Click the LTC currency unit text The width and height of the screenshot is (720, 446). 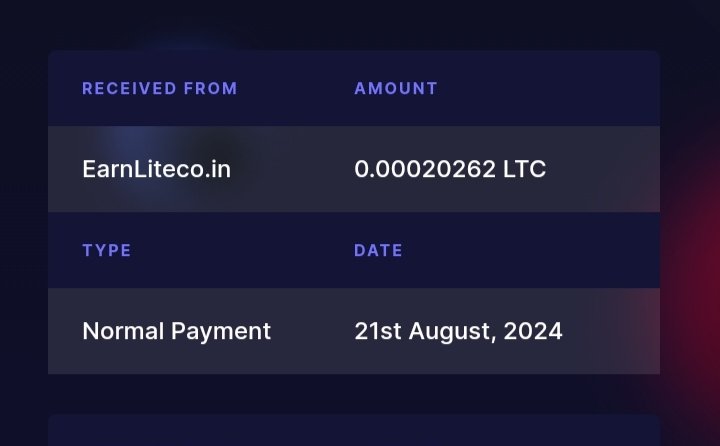click(x=524, y=169)
